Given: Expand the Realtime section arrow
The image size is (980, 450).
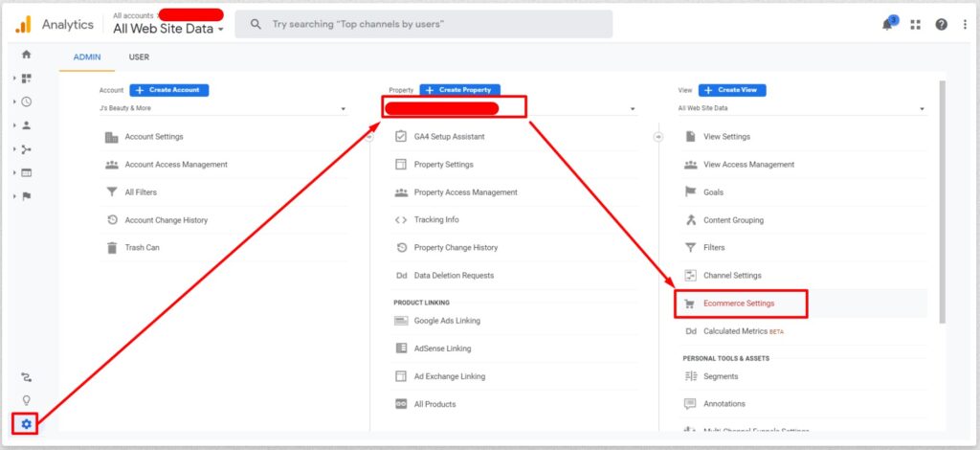Looking at the screenshot, I should pos(14,101).
